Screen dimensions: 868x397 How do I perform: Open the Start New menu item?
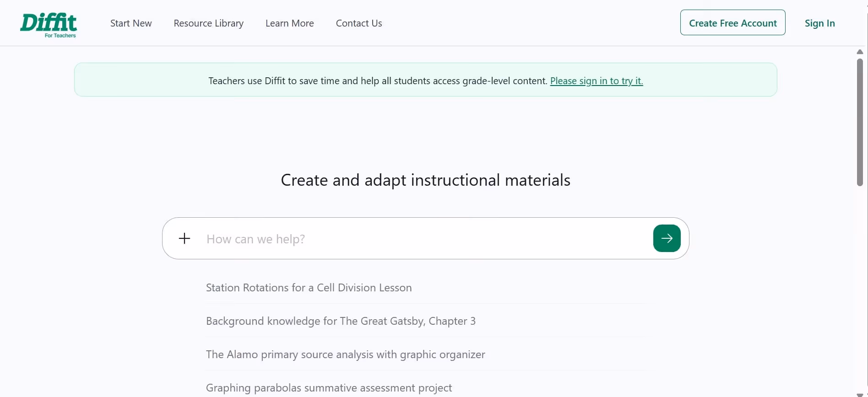(x=131, y=23)
